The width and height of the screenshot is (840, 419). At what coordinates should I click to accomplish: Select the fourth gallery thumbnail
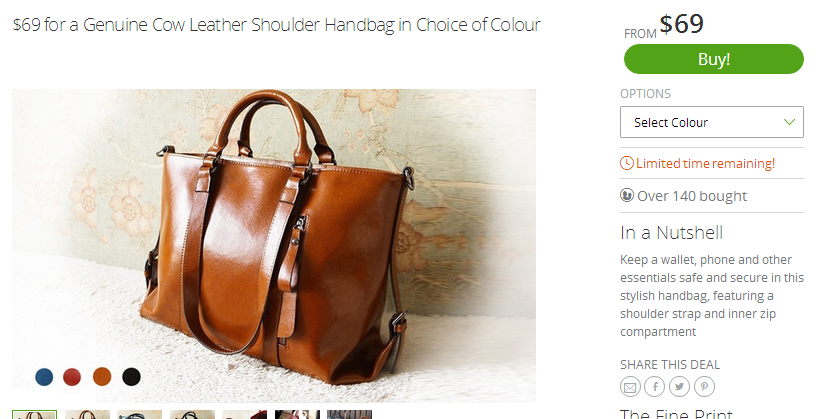pyautogui.click(x=192, y=415)
